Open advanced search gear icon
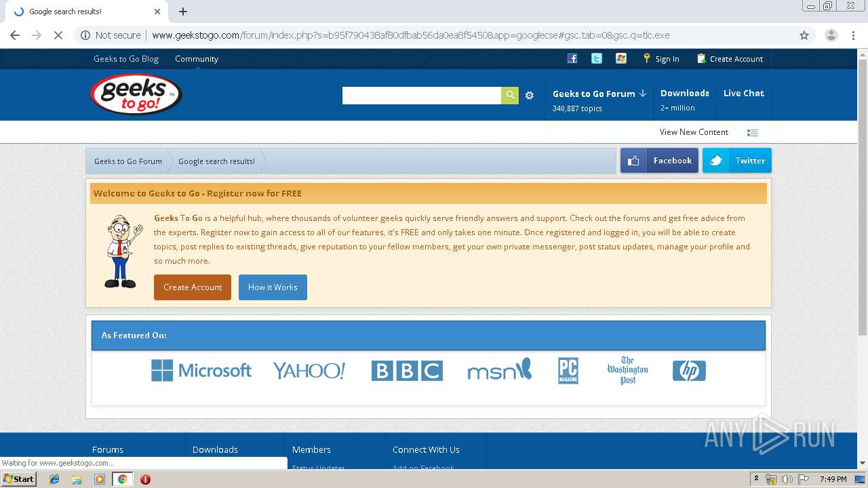Screen dimensions: 868x488 coord(530,96)
